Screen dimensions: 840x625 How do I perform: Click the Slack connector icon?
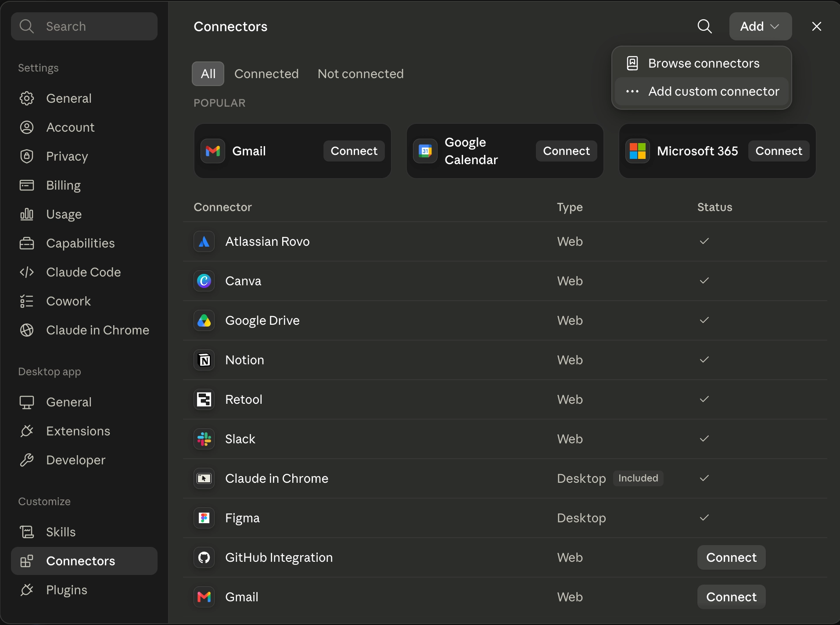[x=204, y=439]
